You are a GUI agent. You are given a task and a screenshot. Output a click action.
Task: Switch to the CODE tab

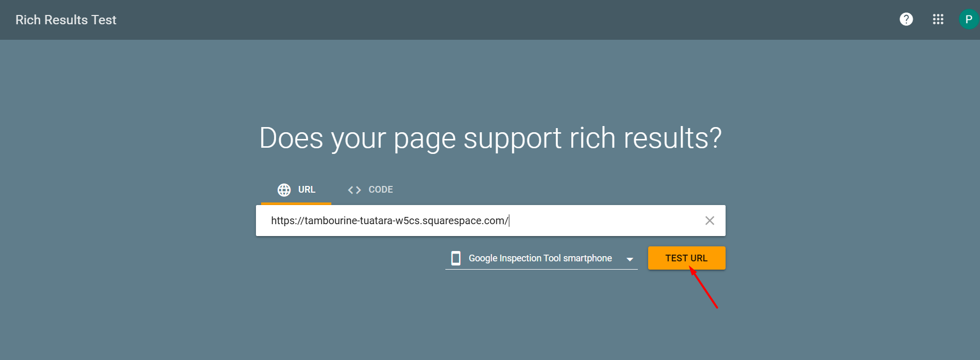click(380, 190)
